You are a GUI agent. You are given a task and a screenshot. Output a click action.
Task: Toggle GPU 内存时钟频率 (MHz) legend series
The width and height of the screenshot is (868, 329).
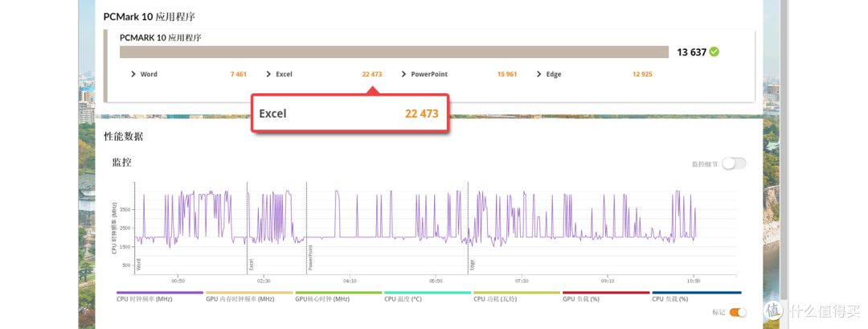tap(249, 296)
